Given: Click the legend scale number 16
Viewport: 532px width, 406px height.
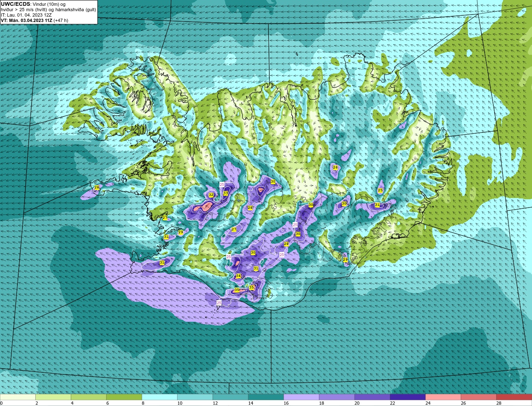Looking at the screenshot, I should 286,403.
